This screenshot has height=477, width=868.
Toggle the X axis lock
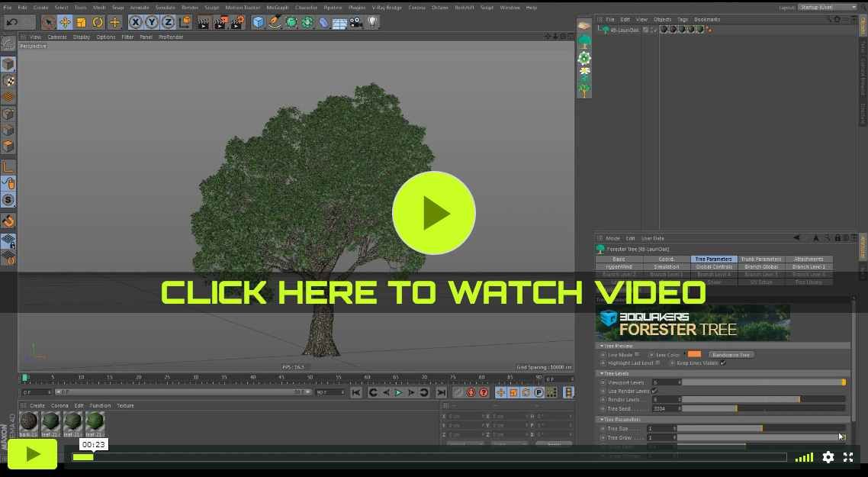click(136, 22)
